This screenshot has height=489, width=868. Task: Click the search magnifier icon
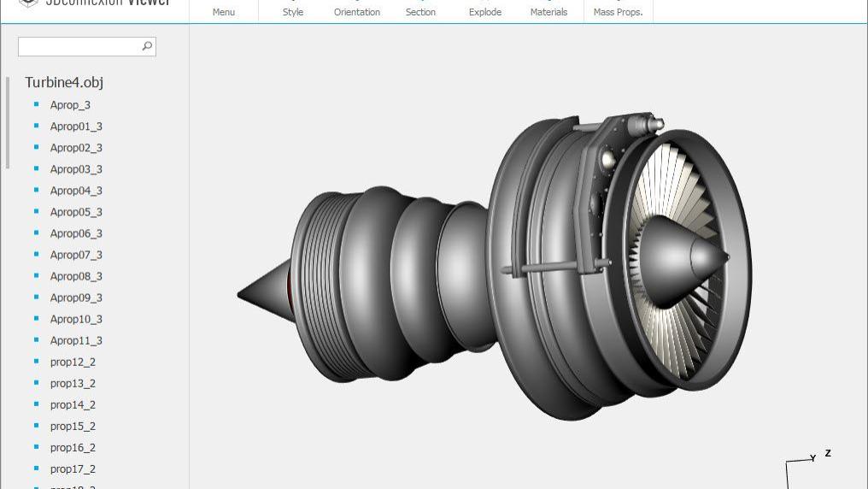click(147, 46)
